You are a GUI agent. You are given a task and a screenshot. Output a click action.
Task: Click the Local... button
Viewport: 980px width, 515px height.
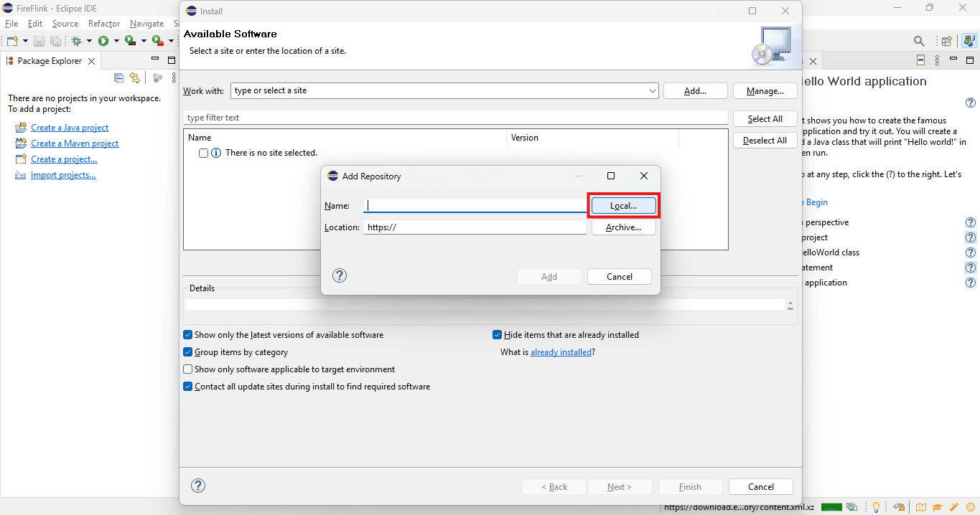(x=623, y=206)
